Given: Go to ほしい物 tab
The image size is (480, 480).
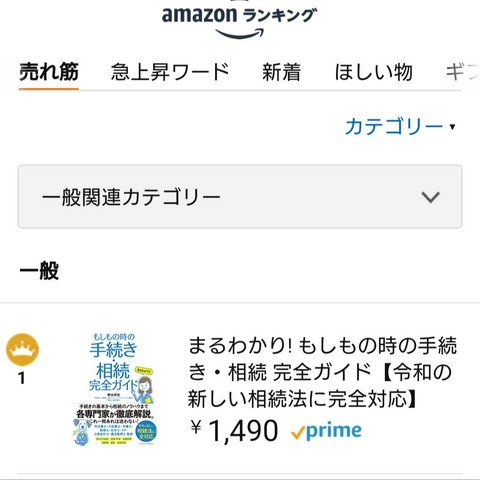Looking at the screenshot, I should point(373,72).
